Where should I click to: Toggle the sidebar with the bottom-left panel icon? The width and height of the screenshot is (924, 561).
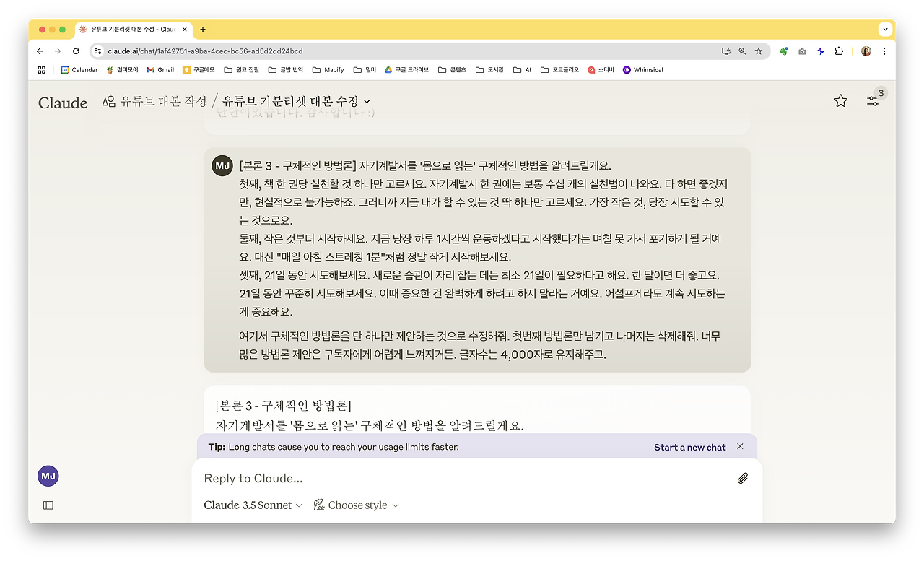point(48,505)
